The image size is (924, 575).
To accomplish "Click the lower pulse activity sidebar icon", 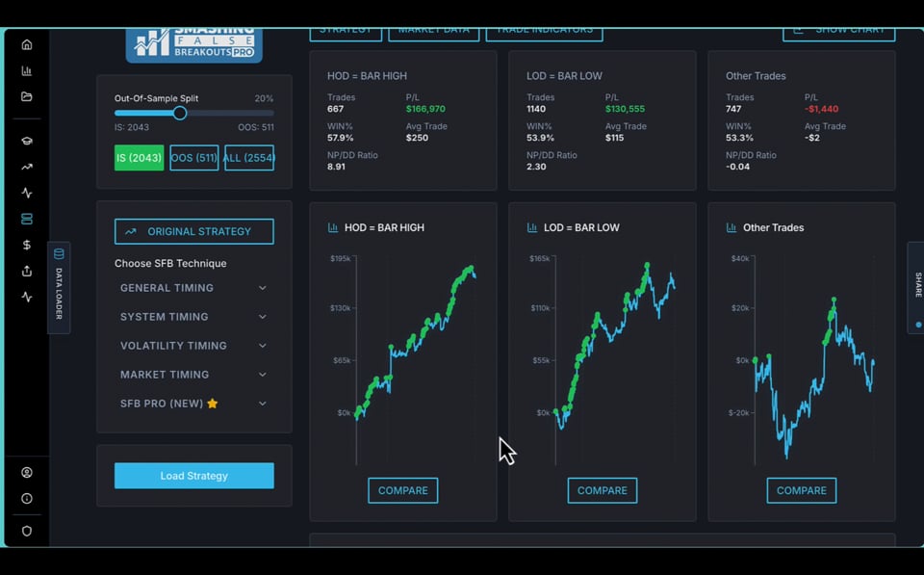I will (27, 297).
